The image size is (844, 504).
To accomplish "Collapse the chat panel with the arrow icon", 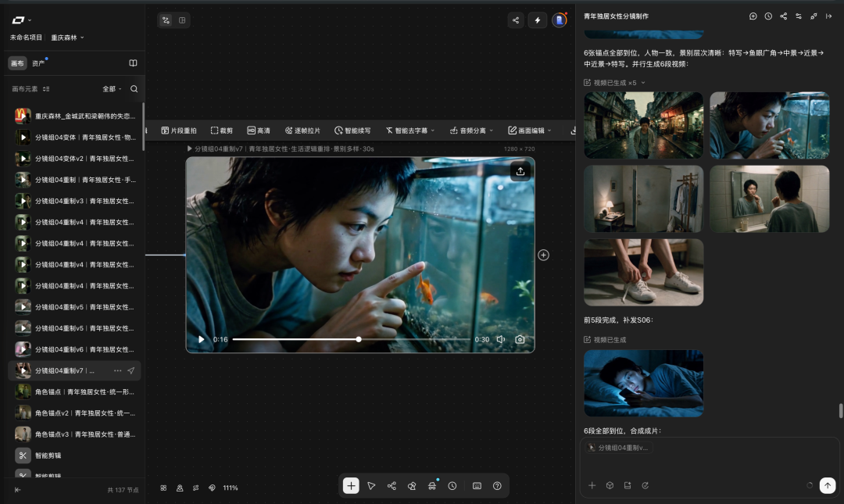I will pos(828,16).
